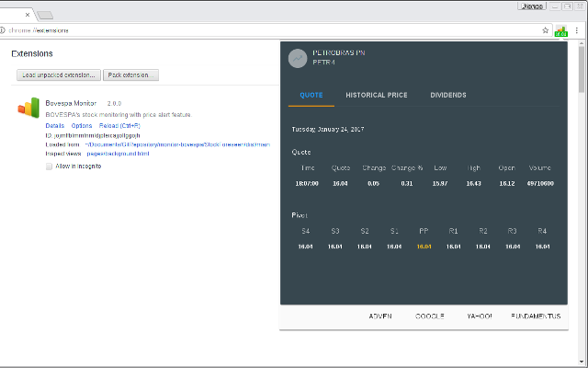Click the user profile button in title bar
Viewport: 588px width, 368px height.
coord(532,6)
